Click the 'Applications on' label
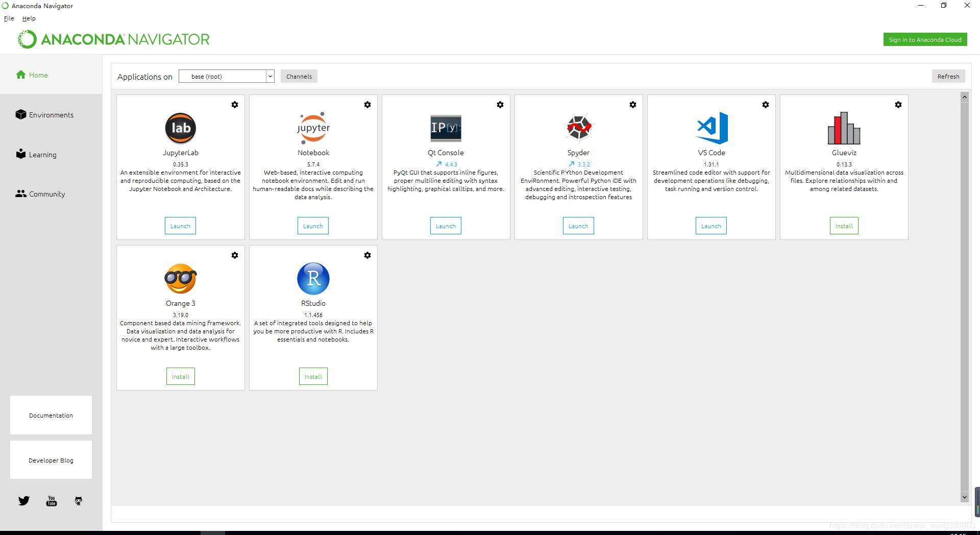 click(x=145, y=77)
